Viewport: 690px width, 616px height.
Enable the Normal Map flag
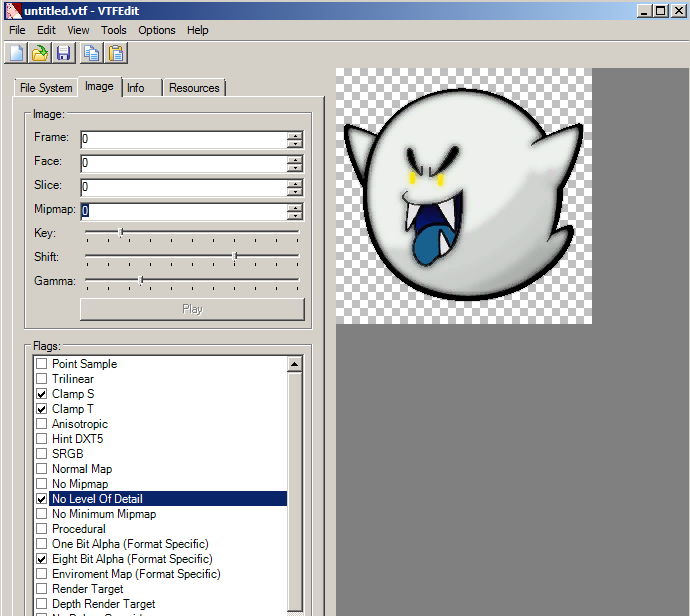[x=41, y=469]
